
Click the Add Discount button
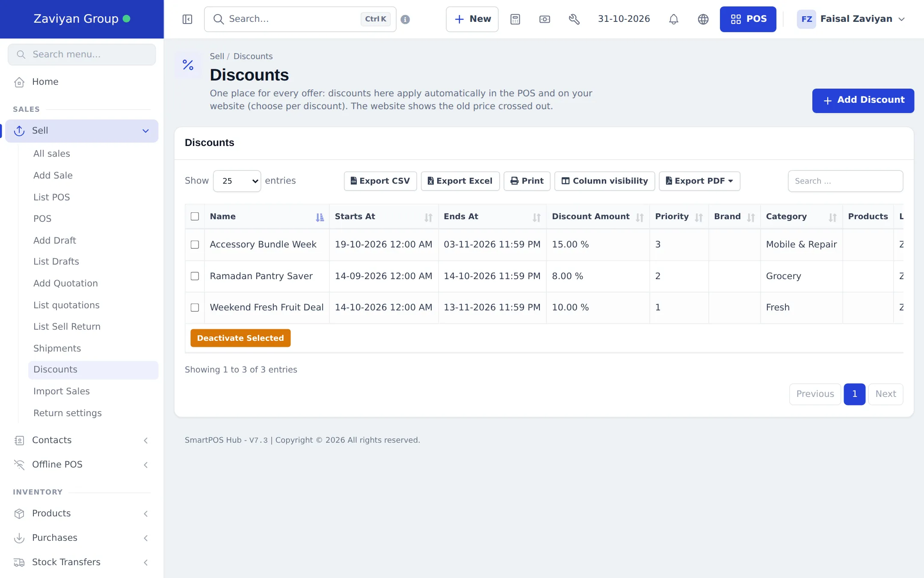tap(863, 101)
